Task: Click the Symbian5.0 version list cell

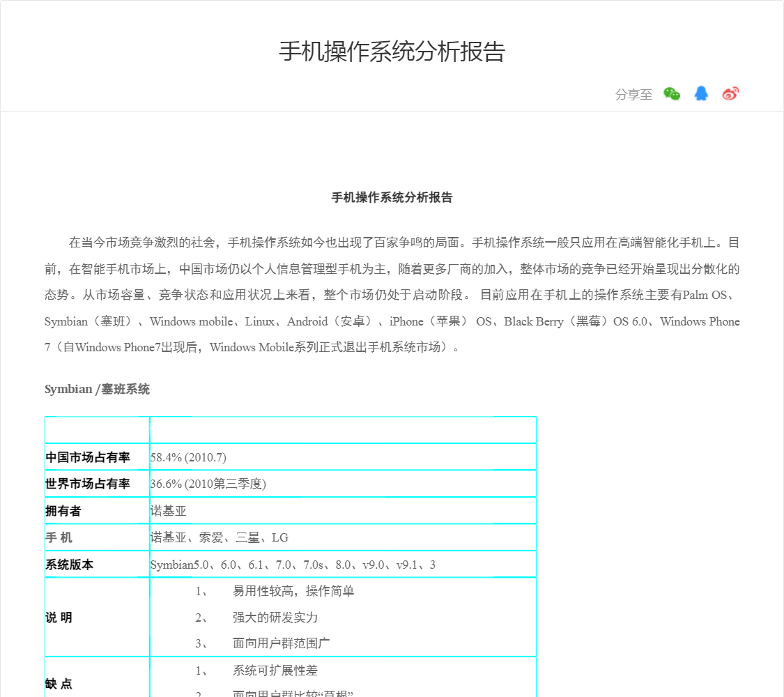Action: pos(343,565)
